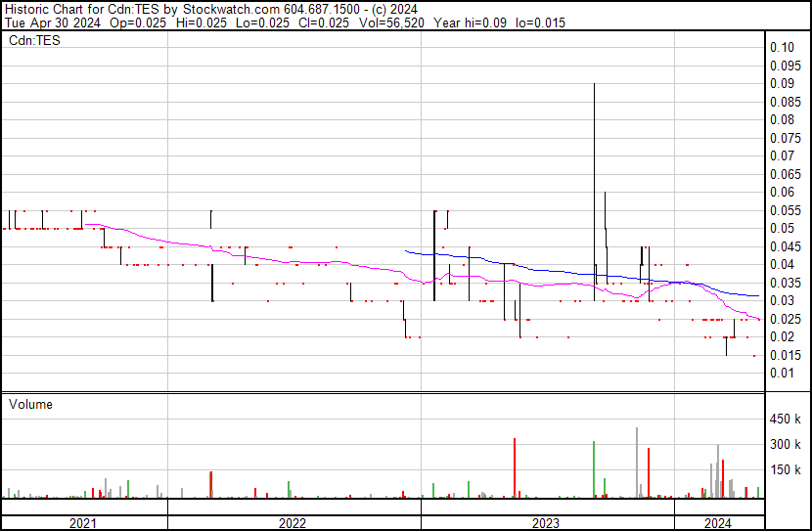This screenshot has height=531, width=812.
Task: Click the 0.06 price axis label
Action: [782, 193]
